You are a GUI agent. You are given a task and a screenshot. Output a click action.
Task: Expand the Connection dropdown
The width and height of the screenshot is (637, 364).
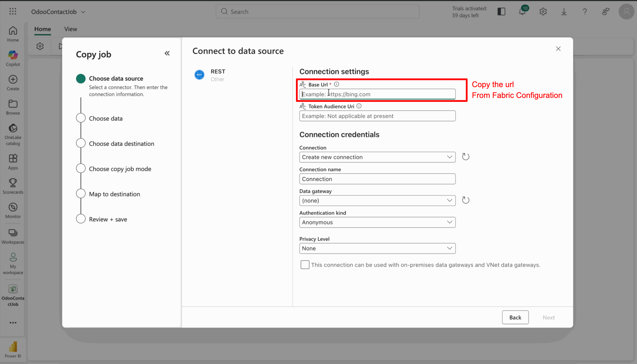(x=377, y=157)
